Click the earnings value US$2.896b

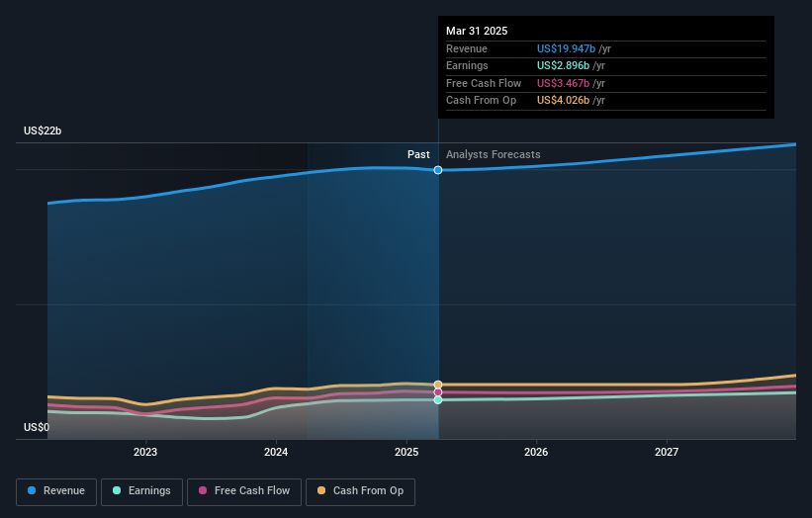[563, 65]
